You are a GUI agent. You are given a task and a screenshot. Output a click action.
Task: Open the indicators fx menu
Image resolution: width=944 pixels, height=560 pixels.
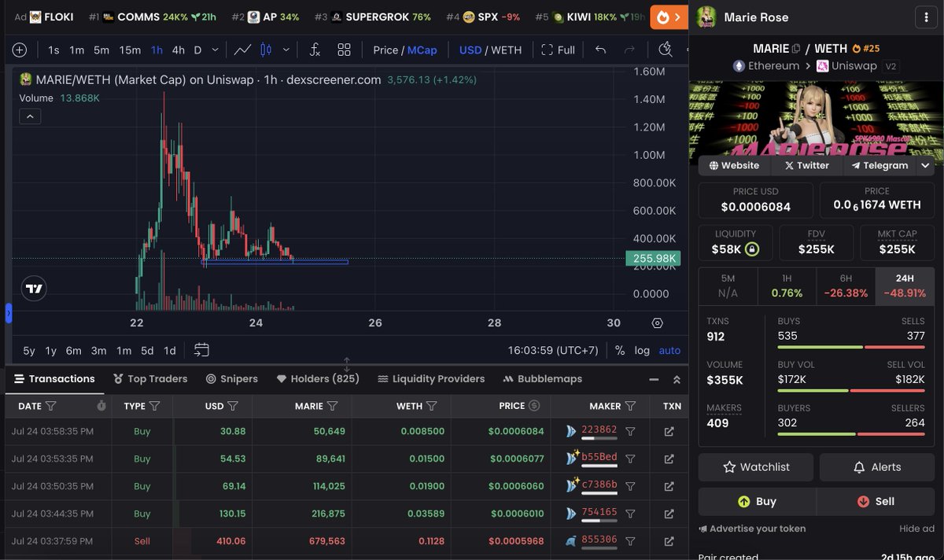point(315,50)
